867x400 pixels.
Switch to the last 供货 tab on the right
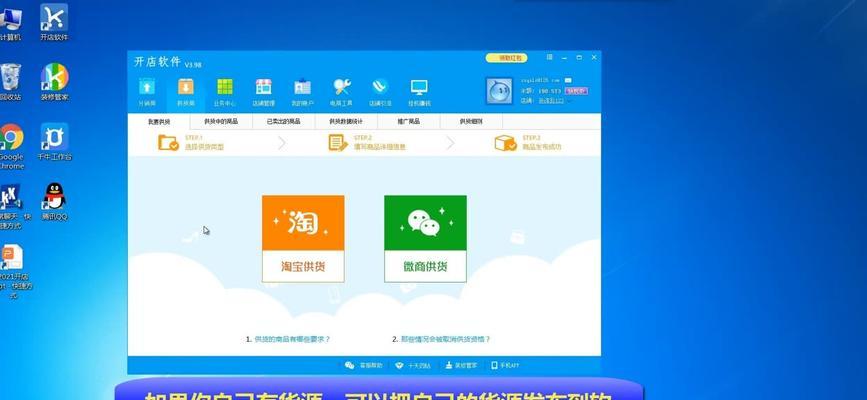click(471, 121)
